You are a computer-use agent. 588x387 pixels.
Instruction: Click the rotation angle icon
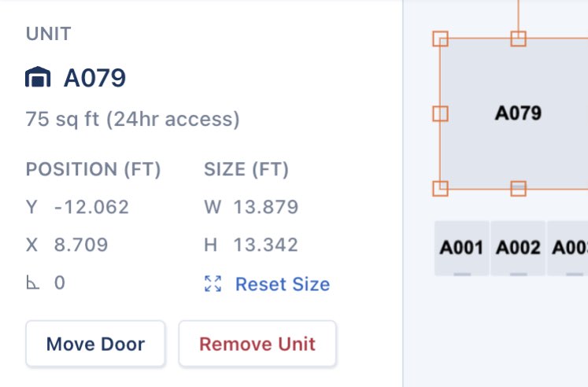click(32, 283)
